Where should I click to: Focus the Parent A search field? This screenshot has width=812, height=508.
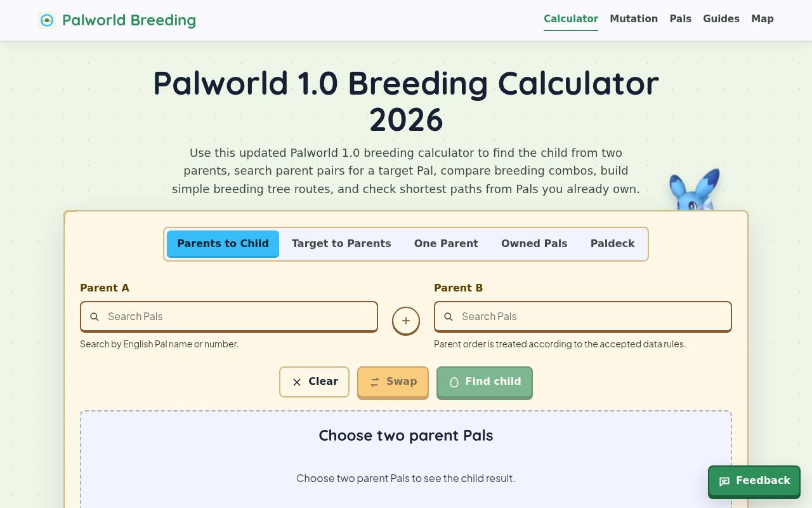coord(229,317)
